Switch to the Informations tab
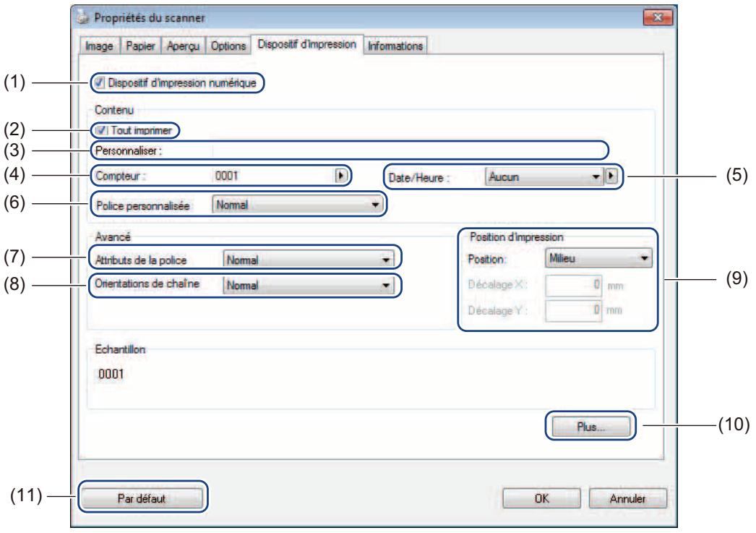The image size is (756, 533). (x=395, y=46)
